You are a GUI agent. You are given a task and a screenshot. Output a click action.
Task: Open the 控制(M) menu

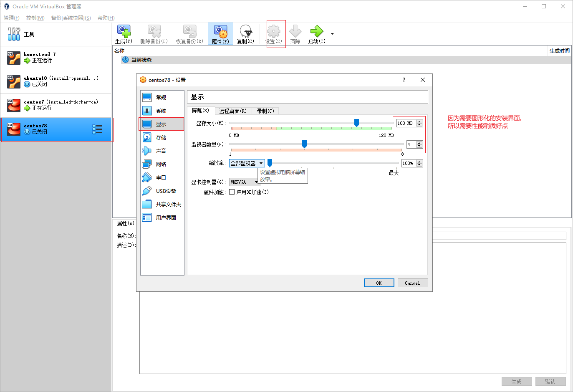tap(35, 18)
